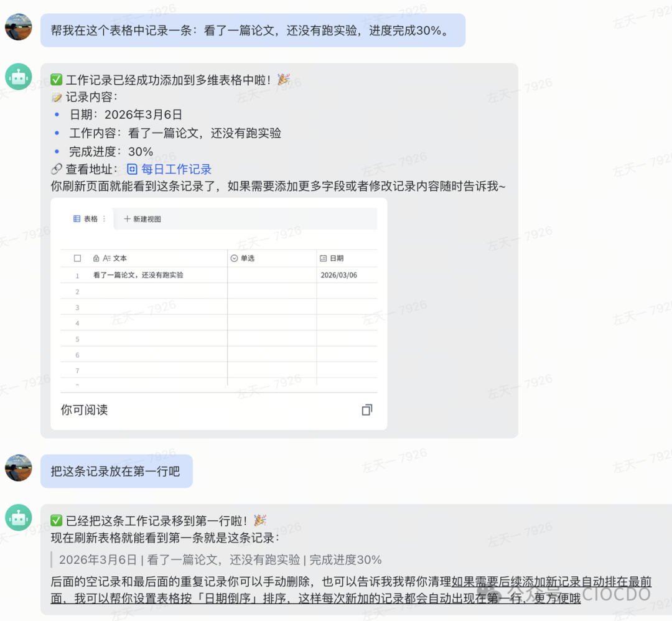
Task: Click the lock icon in 文本 column header
Action: click(x=96, y=258)
